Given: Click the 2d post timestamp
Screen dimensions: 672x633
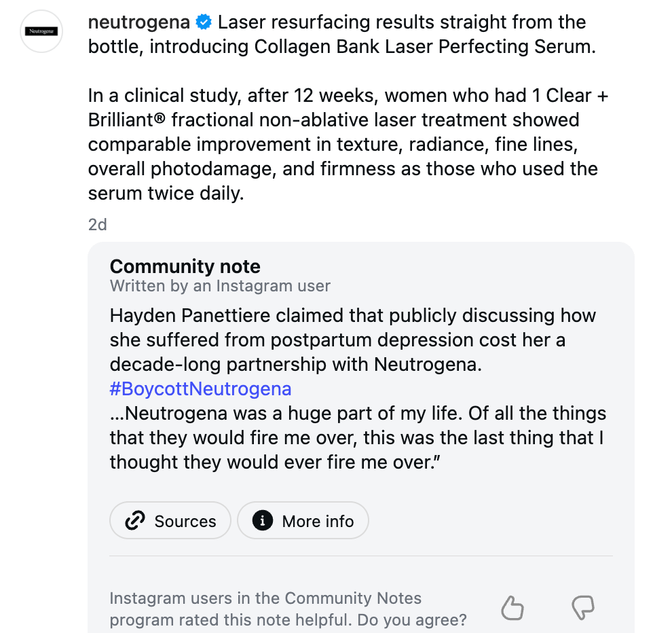Looking at the screenshot, I should 97,224.
